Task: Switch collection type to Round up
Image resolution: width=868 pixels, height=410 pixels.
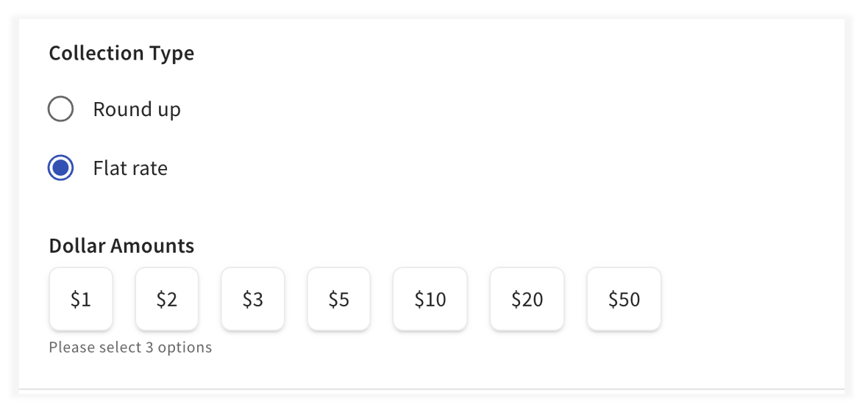Action: 60,109
